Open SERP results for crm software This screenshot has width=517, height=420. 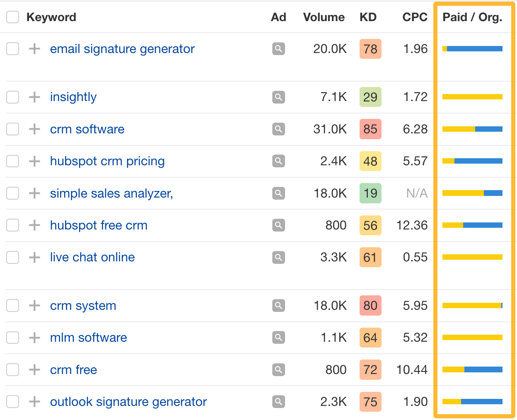pos(279,129)
